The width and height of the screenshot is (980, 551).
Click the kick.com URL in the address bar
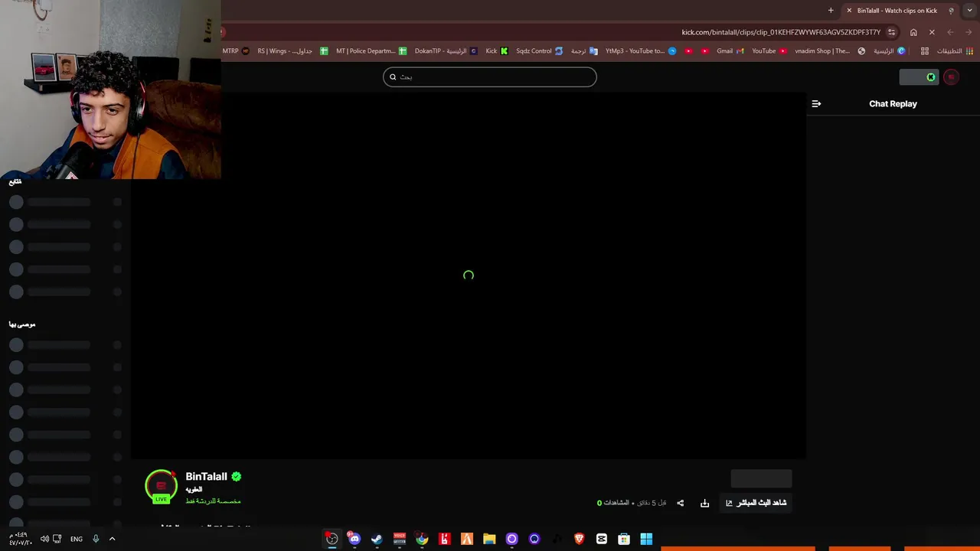pos(781,32)
